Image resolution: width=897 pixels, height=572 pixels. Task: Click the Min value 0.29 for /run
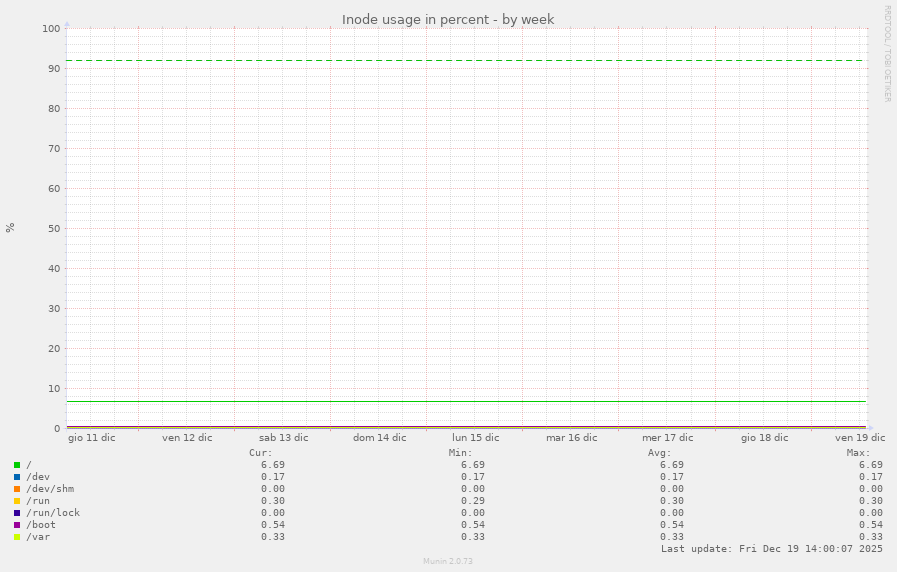pos(473,501)
